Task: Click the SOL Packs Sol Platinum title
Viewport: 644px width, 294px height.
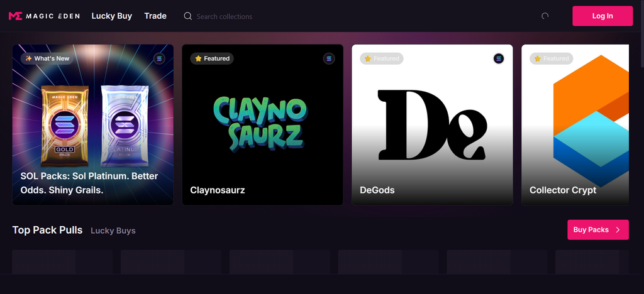Action: [x=89, y=183]
